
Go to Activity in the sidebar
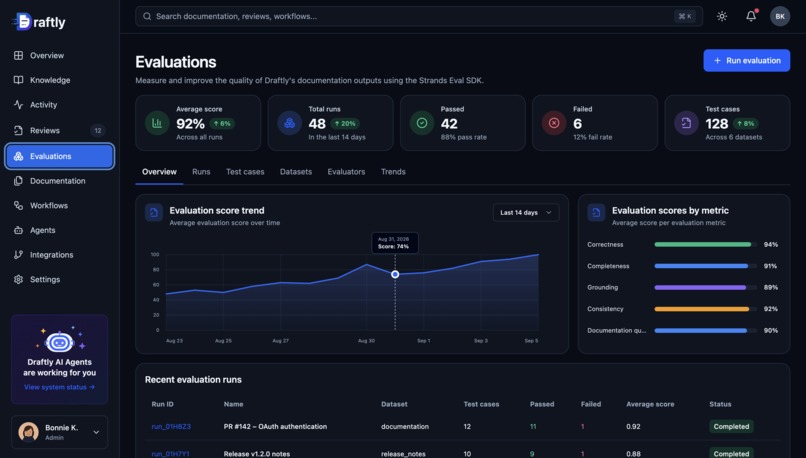[60, 105]
